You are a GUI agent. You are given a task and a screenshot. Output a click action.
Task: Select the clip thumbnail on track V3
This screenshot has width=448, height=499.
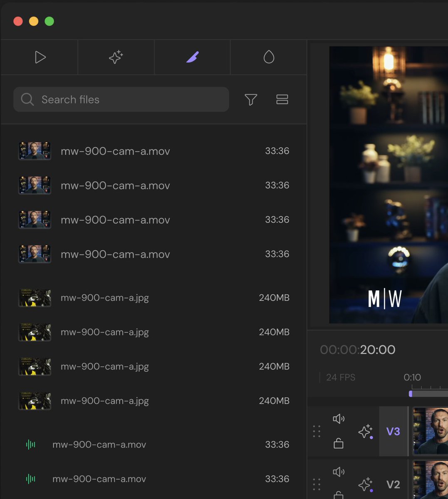coord(430,431)
